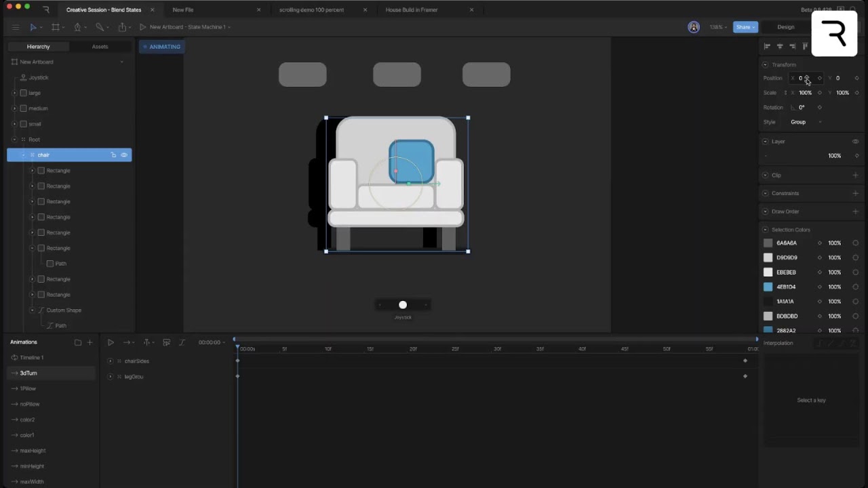Switch to the interpolation curve view
Image resolution: width=868 pixels, height=488 pixels.
[182, 342]
